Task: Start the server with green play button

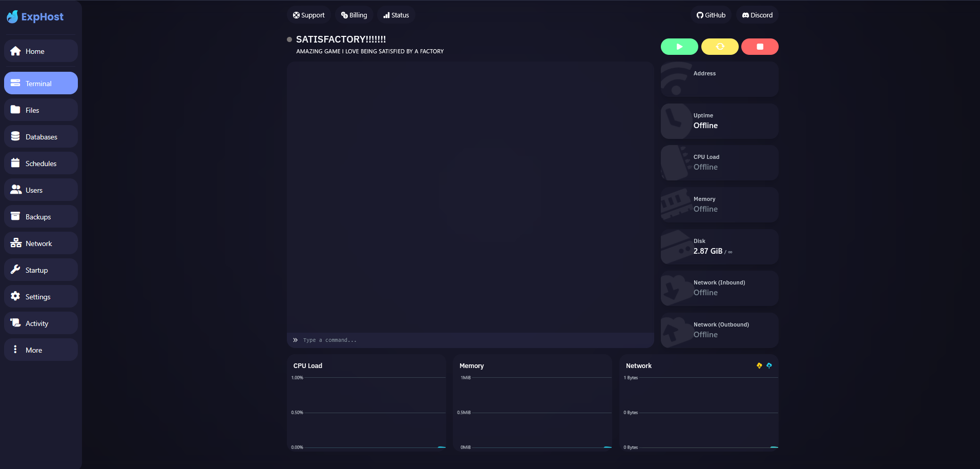Action: tap(679, 47)
